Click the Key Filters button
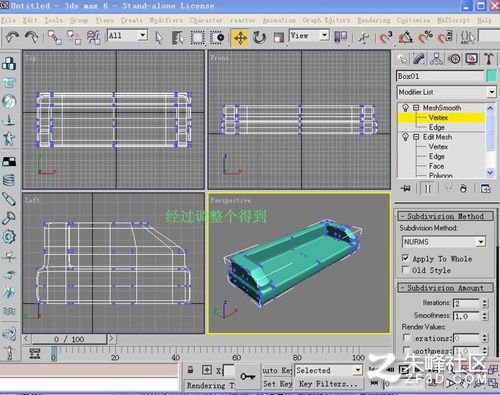This screenshot has height=395, width=500. pos(327,384)
